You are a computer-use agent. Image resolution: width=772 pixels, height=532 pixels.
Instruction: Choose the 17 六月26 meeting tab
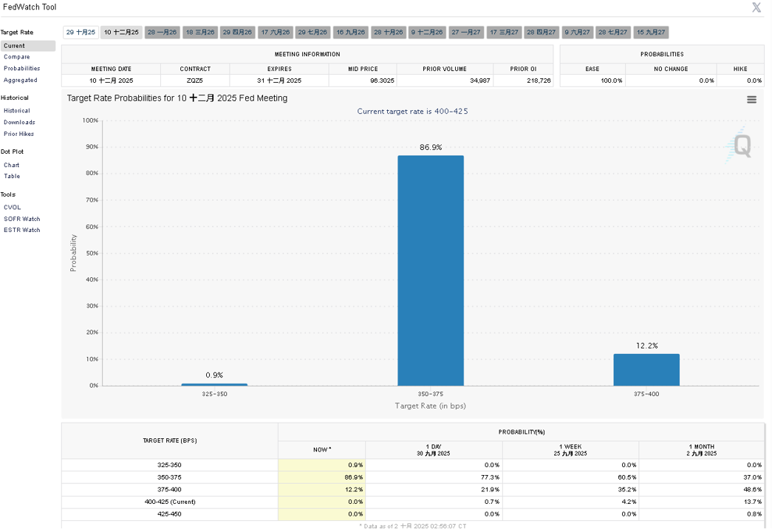click(x=276, y=33)
